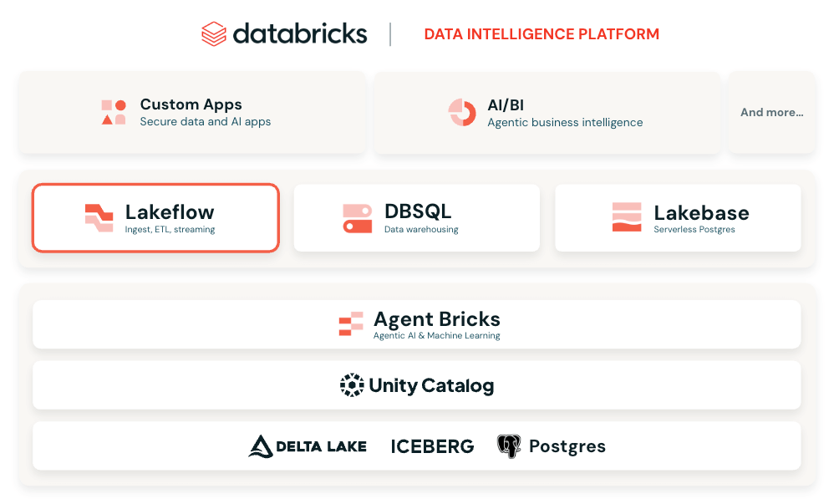Select the Custom Apps tile
The image size is (839, 504).
click(x=192, y=113)
